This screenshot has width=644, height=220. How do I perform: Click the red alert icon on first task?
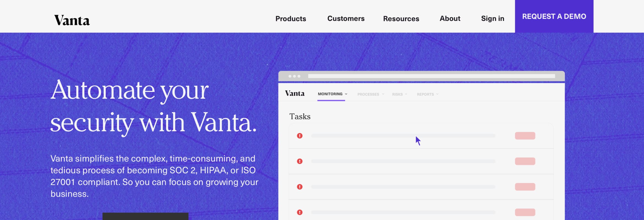pos(300,136)
